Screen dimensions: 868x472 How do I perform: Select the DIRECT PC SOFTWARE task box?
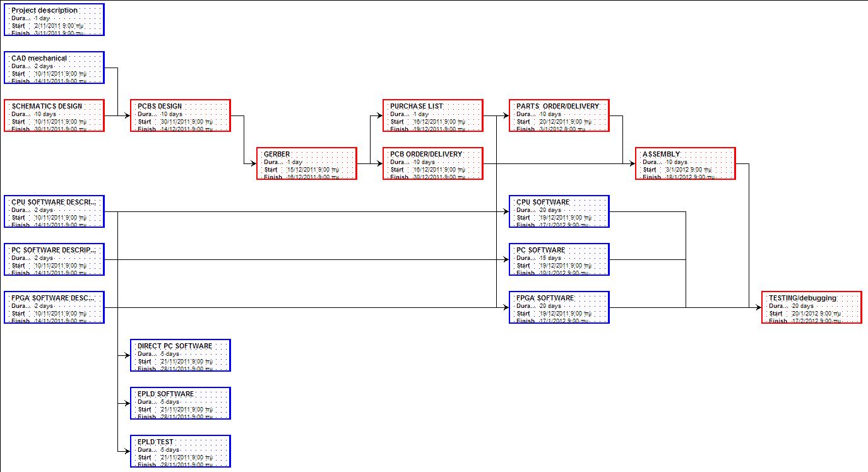click(x=181, y=355)
